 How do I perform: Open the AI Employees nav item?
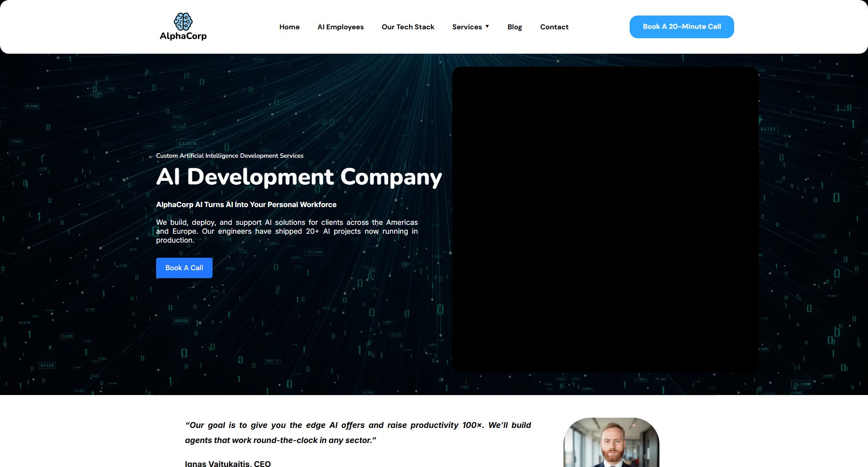pos(340,27)
